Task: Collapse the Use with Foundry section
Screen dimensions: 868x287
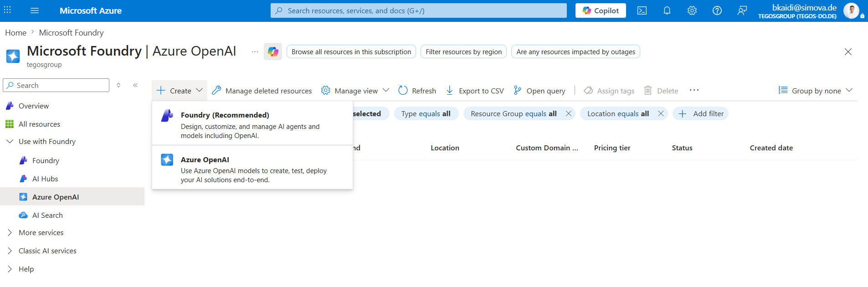Action: 10,142
